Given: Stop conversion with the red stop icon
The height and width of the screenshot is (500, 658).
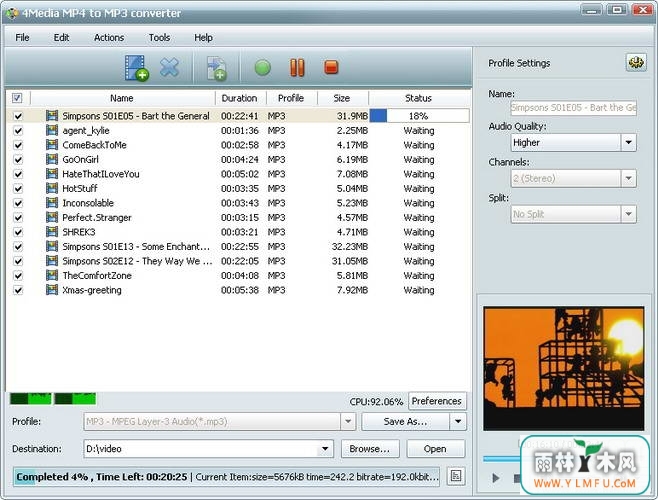Looking at the screenshot, I should click(331, 67).
